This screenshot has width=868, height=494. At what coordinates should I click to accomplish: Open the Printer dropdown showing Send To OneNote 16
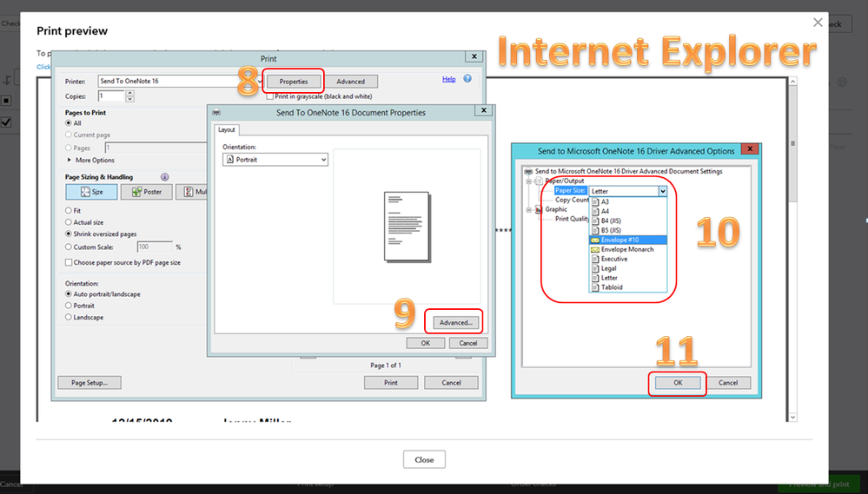coord(180,81)
